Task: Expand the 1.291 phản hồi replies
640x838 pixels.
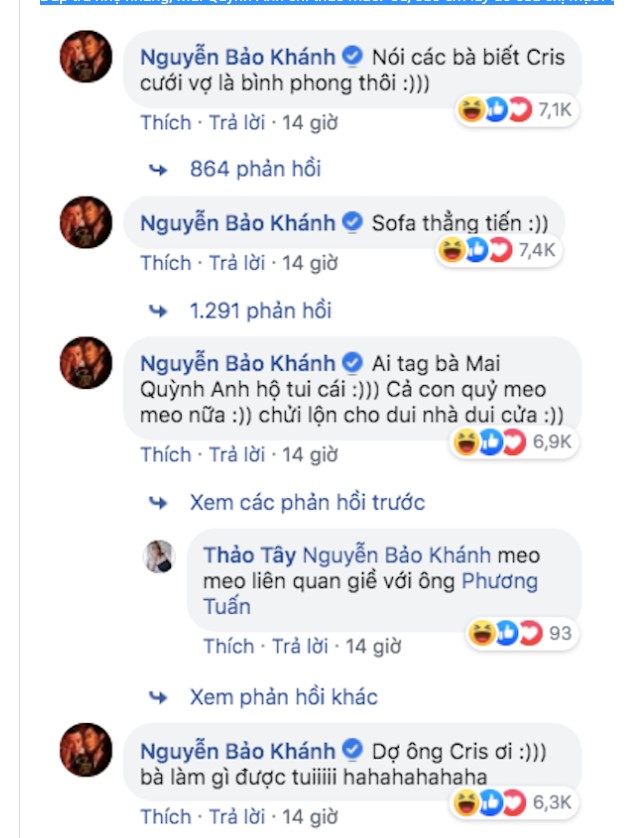Action: [259, 311]
